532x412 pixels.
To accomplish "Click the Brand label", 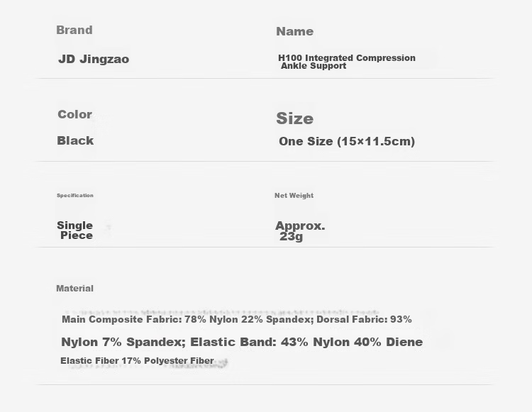I will click(x=74, y=30).
